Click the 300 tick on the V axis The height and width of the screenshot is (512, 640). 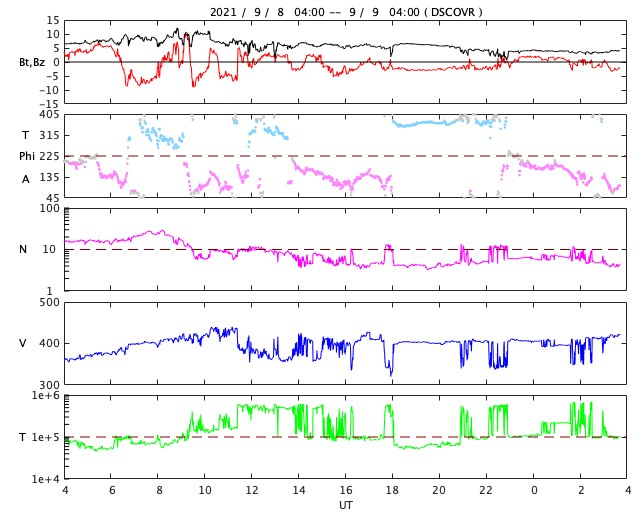click(x=49, y=385)
